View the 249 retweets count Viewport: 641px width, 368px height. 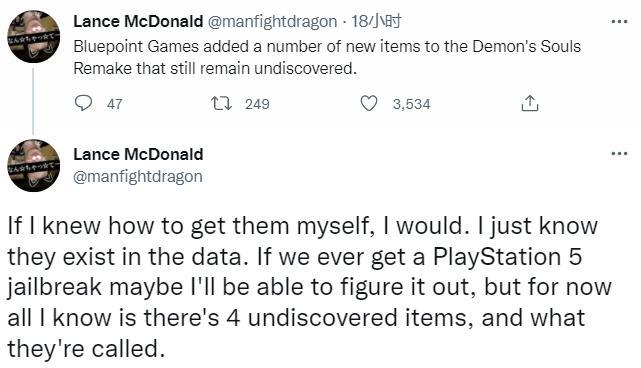click(257, 104)
